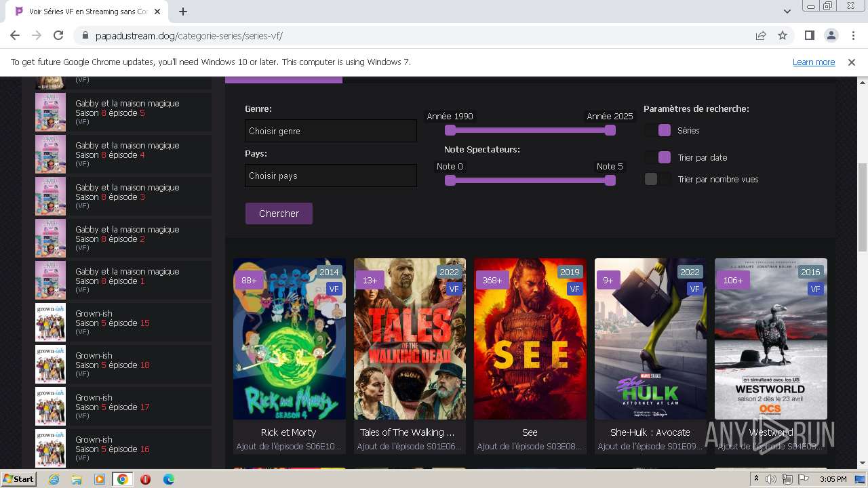Open the tab search chevron

click(x=787, y=12)
